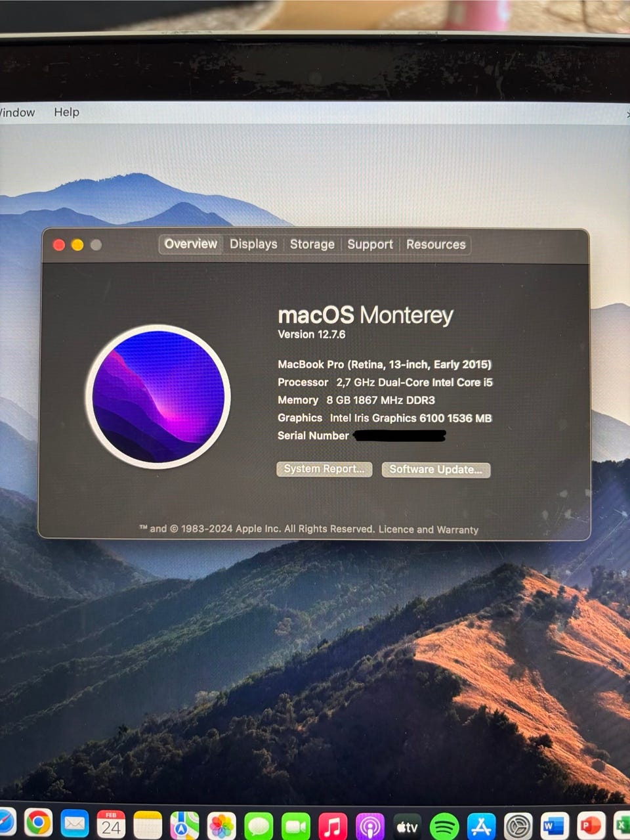
Task: Open the Support tab
Action: point(370,244)
